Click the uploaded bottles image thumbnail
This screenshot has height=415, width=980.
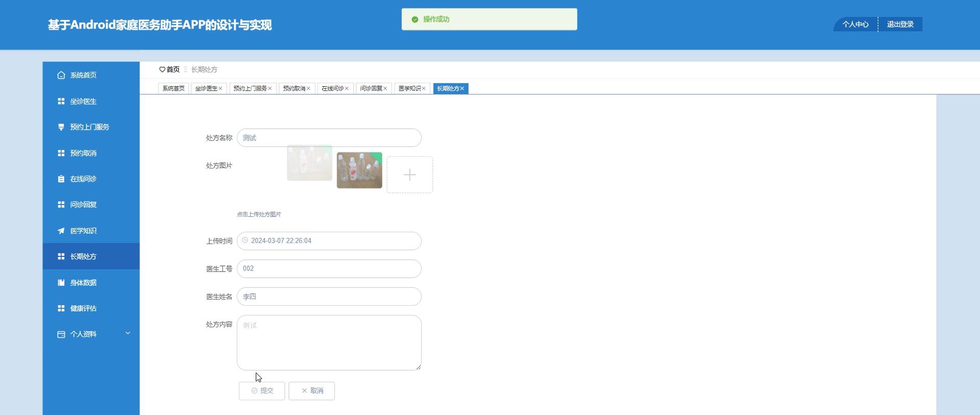click(359, 170)
